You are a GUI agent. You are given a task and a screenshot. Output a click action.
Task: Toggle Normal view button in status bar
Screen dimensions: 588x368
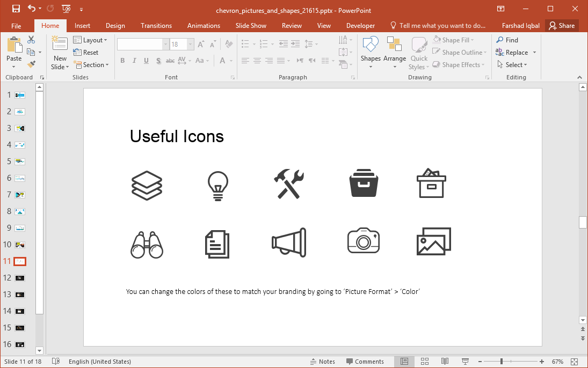point(404,362)
